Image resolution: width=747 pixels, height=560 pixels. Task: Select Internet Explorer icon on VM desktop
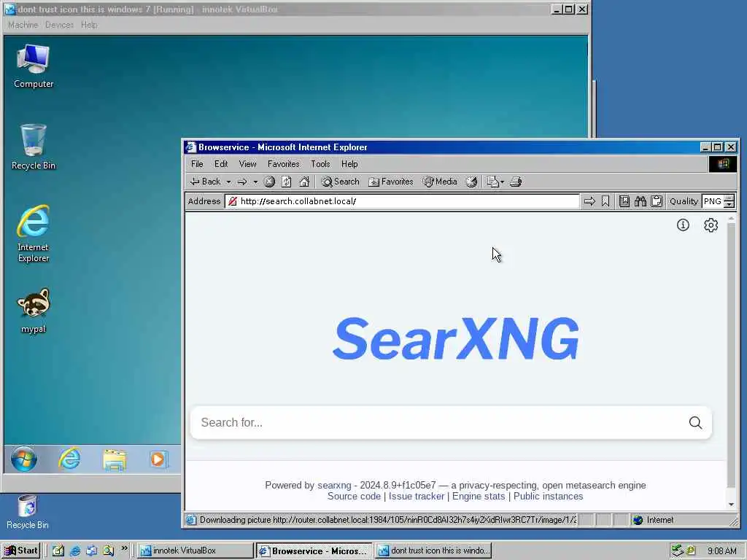click(34, 234)
